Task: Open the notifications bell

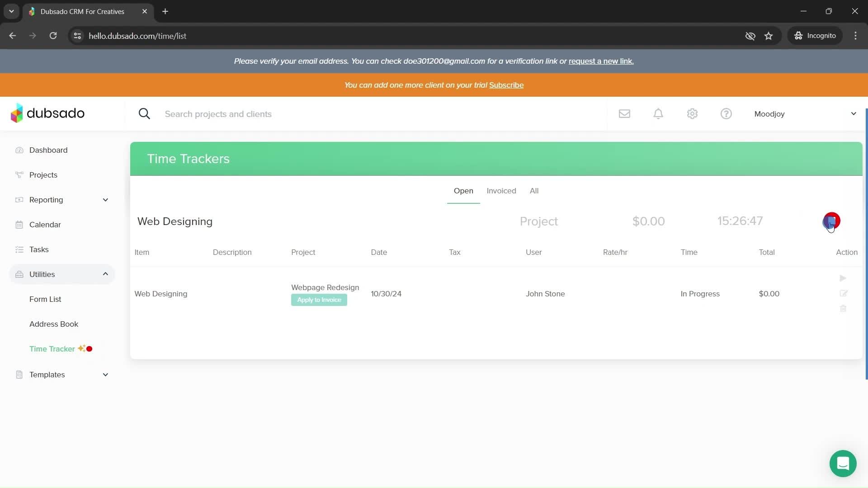Action: tap(658, 114)
